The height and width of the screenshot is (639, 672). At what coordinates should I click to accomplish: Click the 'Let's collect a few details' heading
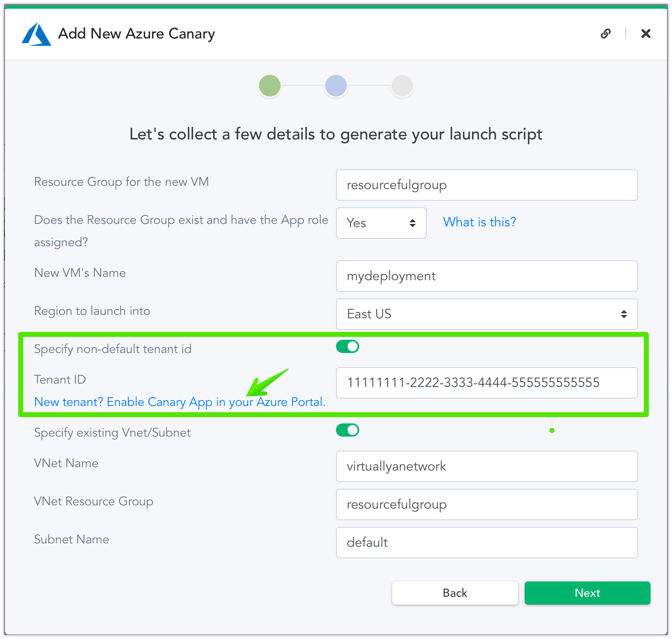pos(336,135)
